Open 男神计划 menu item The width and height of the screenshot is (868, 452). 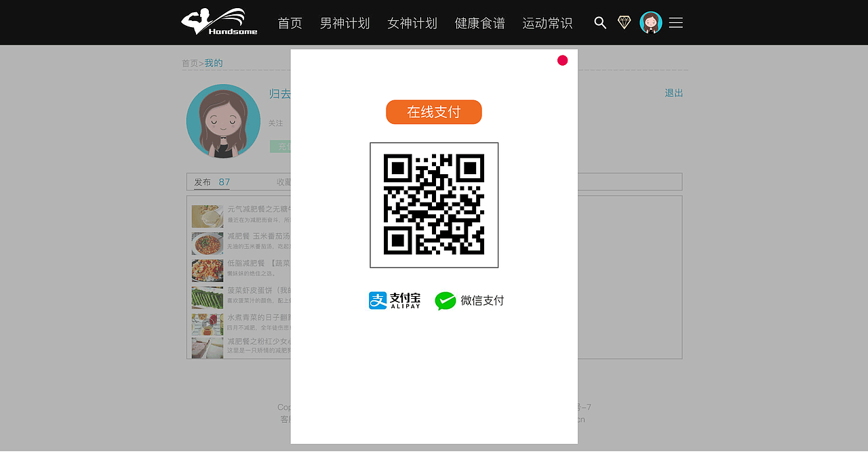point(344,23)
